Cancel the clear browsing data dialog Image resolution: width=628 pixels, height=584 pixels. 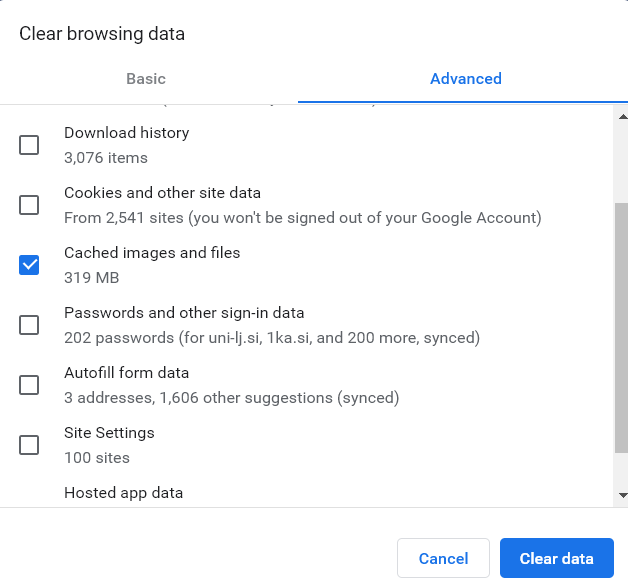coord(443,558)
